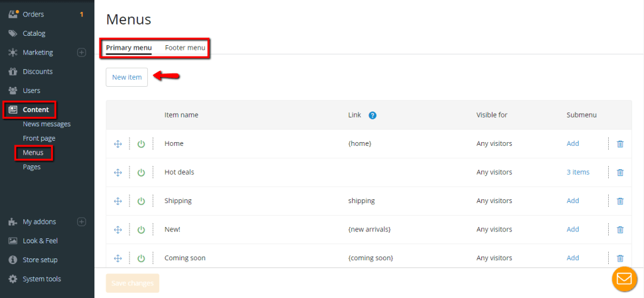Click the Catalog tag icon

[13, 33]
